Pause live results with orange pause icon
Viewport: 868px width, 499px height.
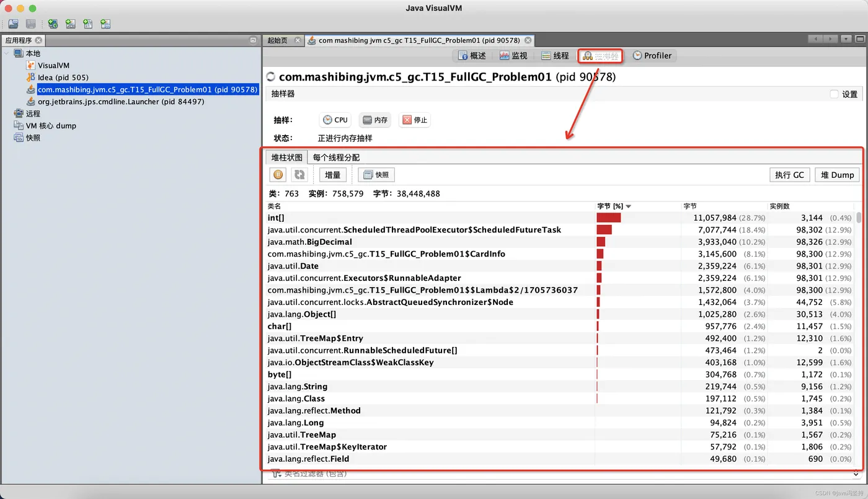(278, 175)
